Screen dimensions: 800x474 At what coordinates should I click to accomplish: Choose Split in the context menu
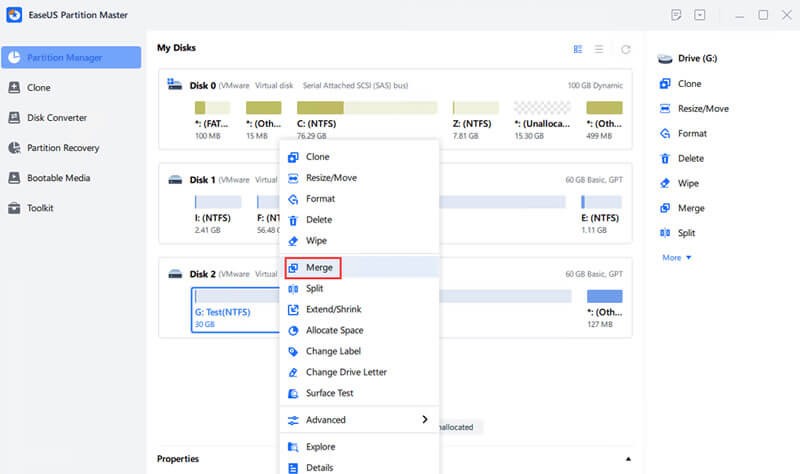[x=359, y=288]
